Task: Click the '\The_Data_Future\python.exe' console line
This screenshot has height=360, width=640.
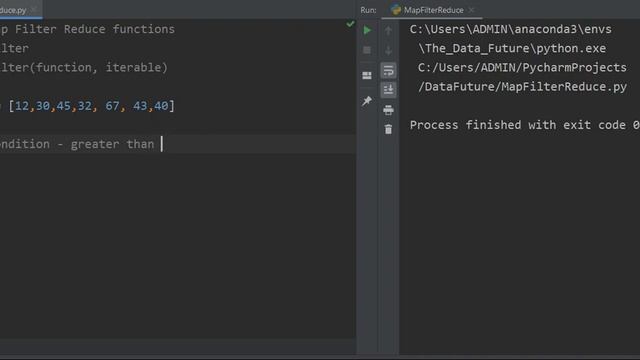Action: click(512, 49)
